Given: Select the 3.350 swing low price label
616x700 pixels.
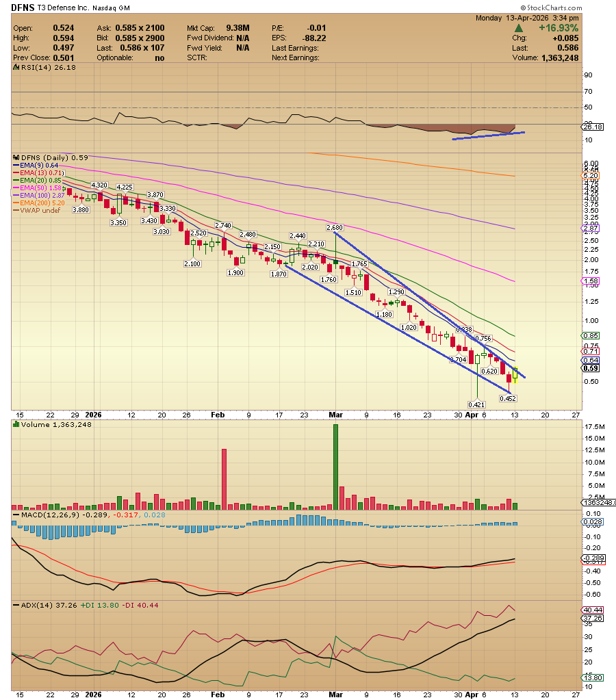Looking at the screenshot, I should click(x=118, y=222).
